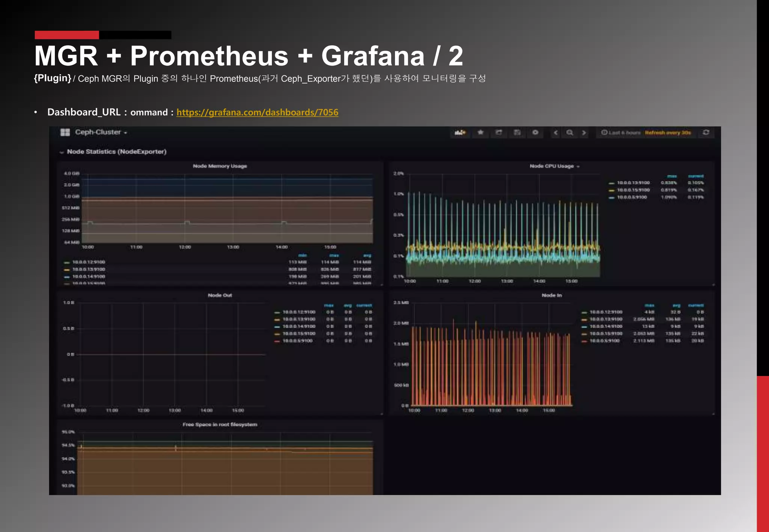Click the Node Memory Usage panel title

(x=220, y=166)
